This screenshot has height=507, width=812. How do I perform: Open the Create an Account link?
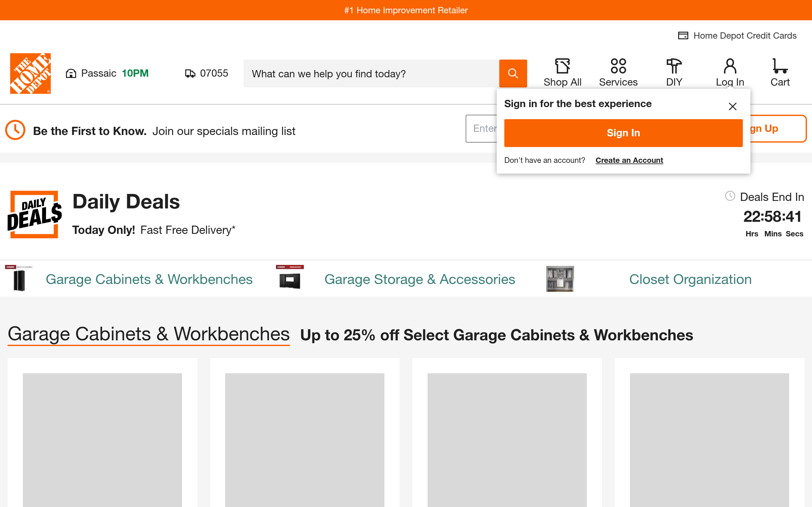point(629,160)
